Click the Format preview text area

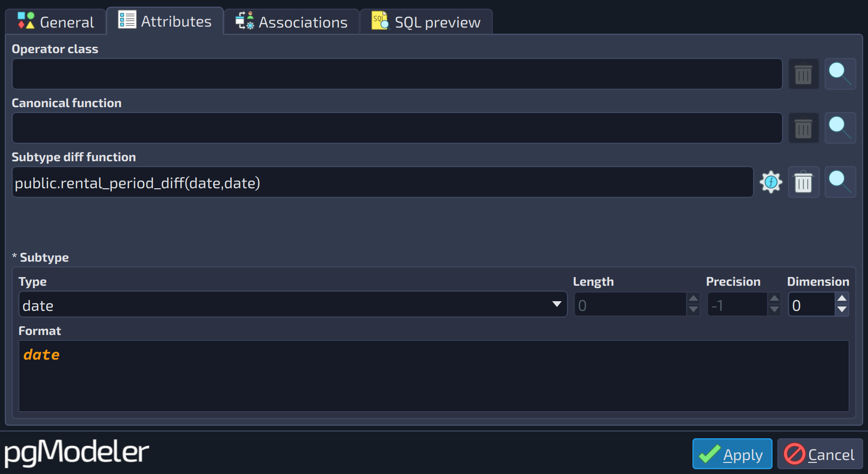point(434,376)
